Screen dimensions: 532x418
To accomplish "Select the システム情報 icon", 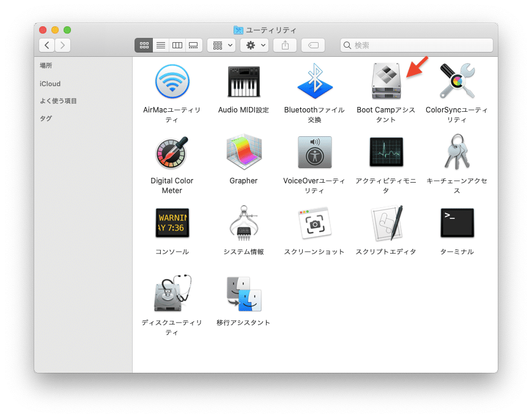I will tap(243, 223).
